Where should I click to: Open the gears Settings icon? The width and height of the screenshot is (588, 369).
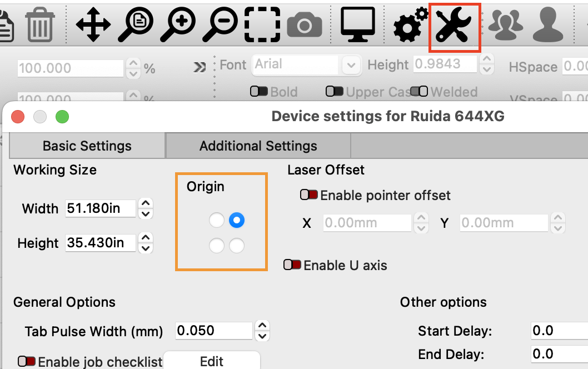[411, 25]
